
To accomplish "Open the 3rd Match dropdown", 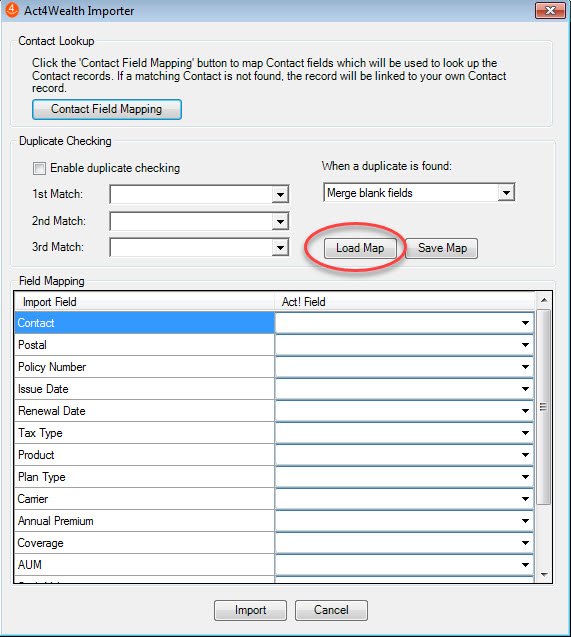I will coord(280,247).
